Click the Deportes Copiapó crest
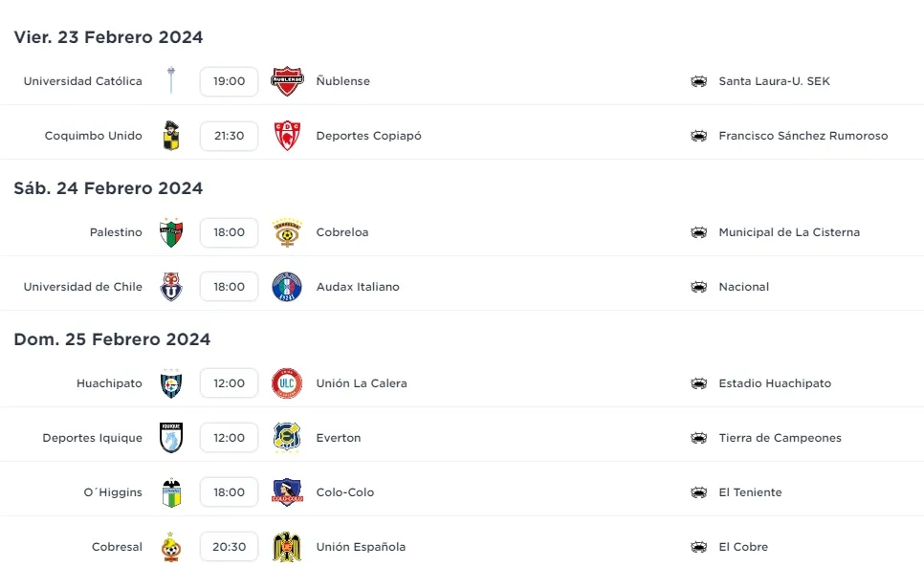The height and width of the screenshot is (567, 924). (287, 136)
